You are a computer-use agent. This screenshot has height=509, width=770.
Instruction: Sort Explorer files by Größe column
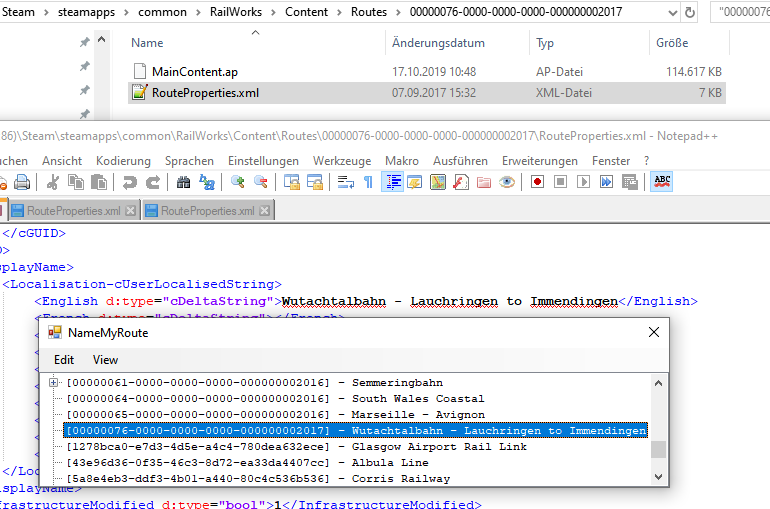pos(672,43)
